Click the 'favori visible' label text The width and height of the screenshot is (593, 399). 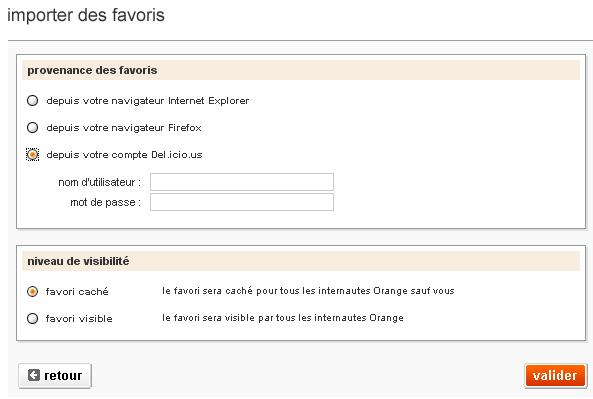(x=79, y=318)
